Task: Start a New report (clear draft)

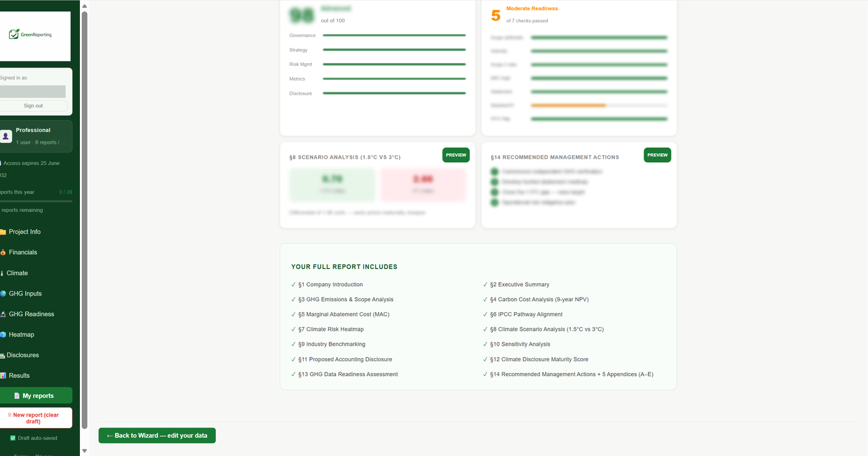Action: point(36,418)
